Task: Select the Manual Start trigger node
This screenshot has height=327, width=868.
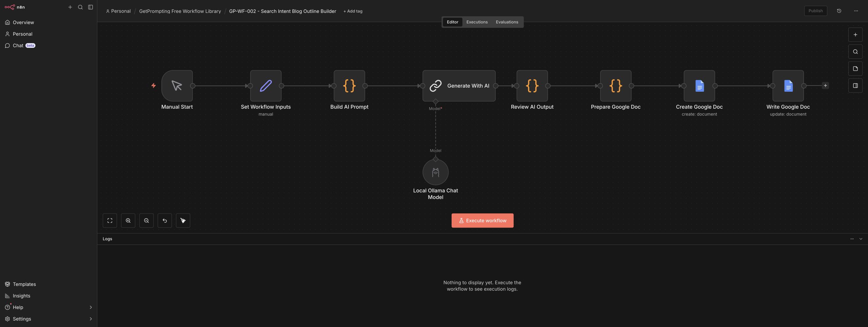Action: point(177,86)
